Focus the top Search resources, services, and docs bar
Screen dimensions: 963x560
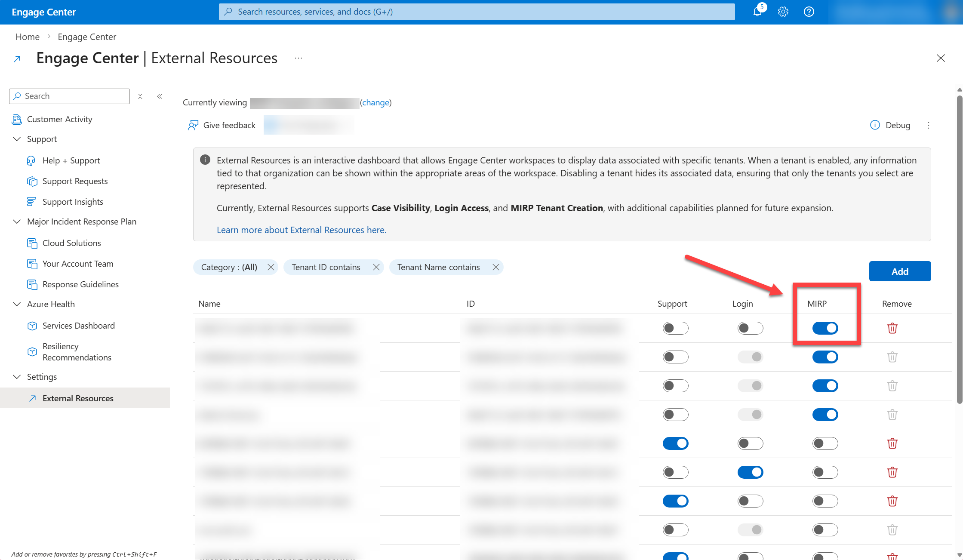click(477, 12)
